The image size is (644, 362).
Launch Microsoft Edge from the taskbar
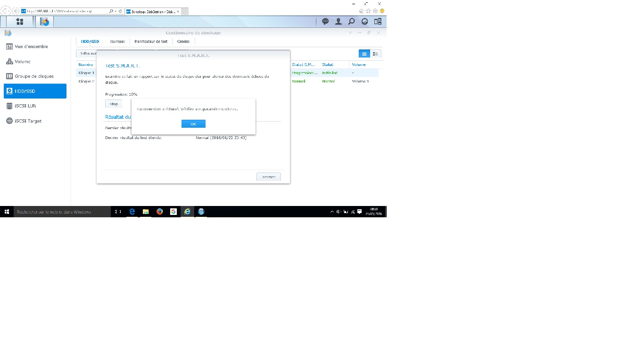tap(132, 212)
